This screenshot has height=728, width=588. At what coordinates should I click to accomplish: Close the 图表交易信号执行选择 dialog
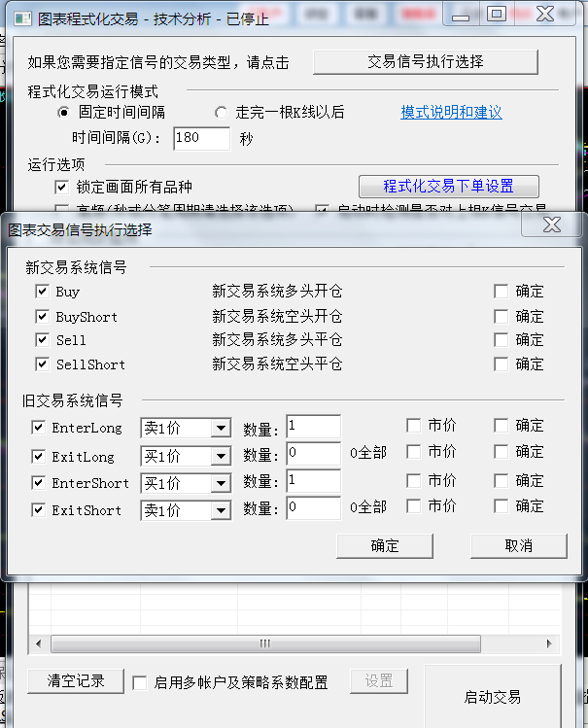coord(551,225)
